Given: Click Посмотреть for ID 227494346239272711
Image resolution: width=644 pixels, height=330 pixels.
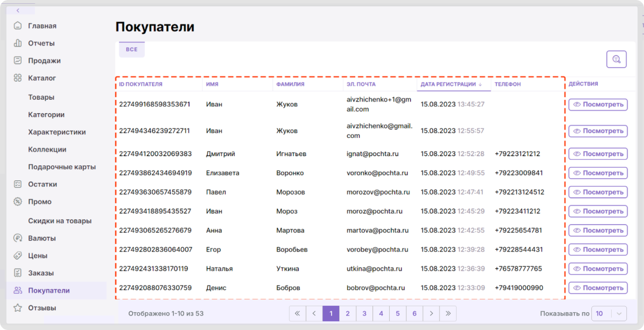Looking at the screenshot, I should [x=598, y=131].
